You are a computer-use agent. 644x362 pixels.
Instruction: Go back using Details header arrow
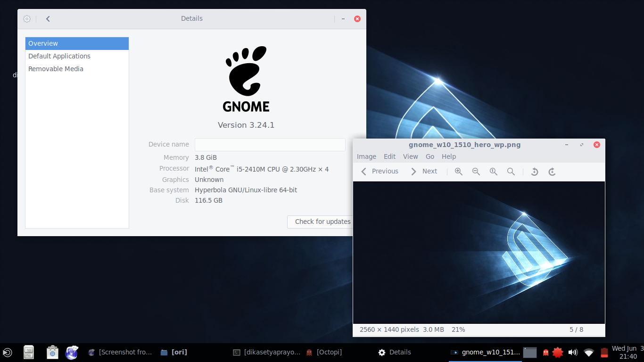(48, 19)
